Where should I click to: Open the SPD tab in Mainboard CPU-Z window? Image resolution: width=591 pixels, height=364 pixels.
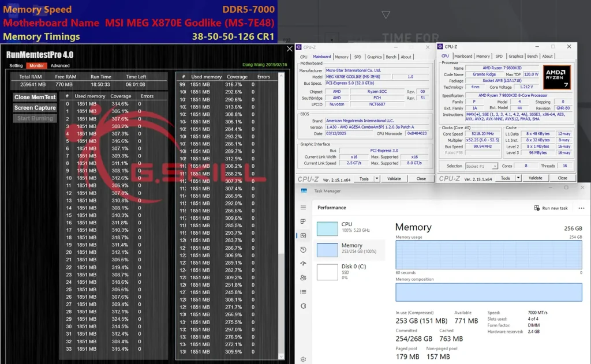pyautogui.click(x=357, y=57)
